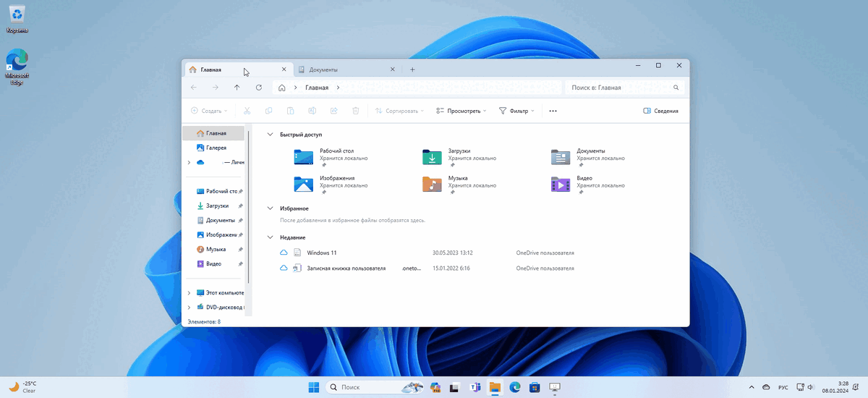Select Главная in navigation pane
The width and height of the screenshot is (868, 398).
click(213, 133)
